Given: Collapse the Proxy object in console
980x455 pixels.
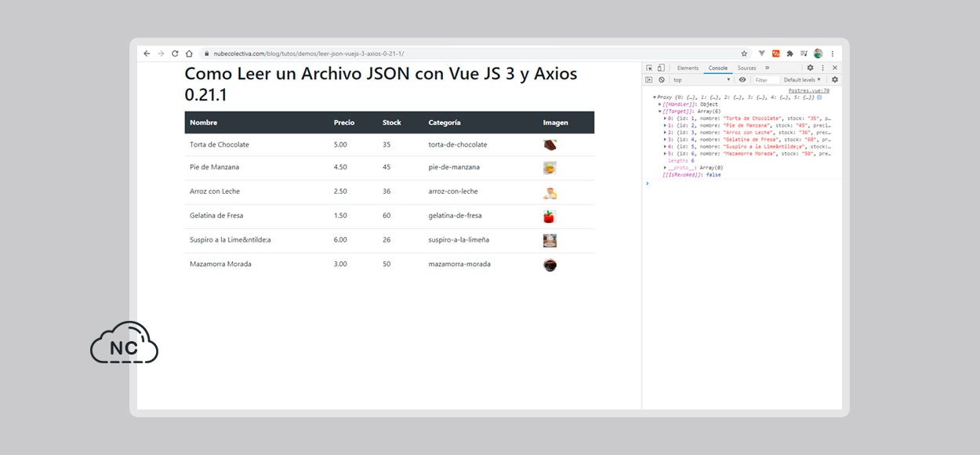Looking at the screenshot, I should [655, 97].
